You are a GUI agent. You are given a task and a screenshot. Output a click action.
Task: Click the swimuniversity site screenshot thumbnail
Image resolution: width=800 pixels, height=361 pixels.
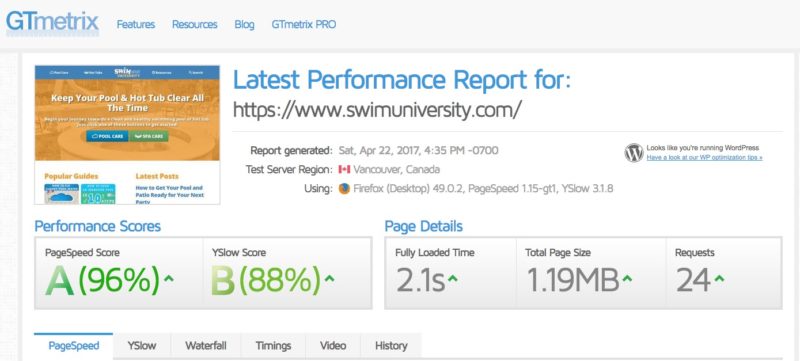(x=127, y=135)
